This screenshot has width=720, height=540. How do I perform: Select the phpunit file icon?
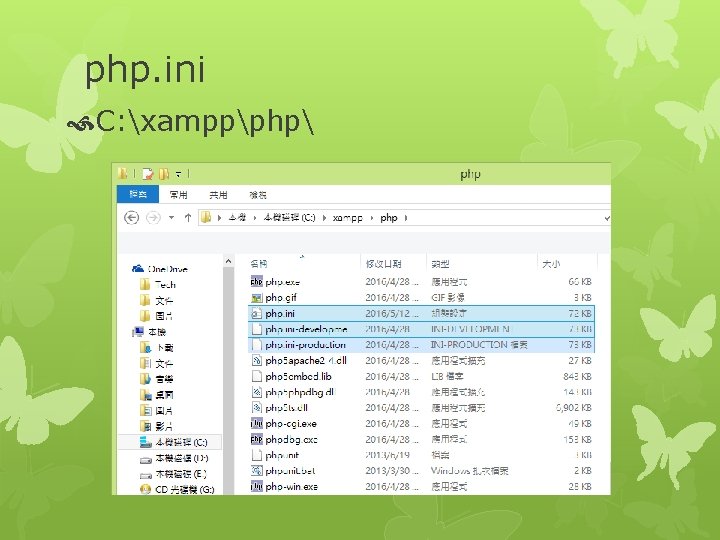pos(256,455)
